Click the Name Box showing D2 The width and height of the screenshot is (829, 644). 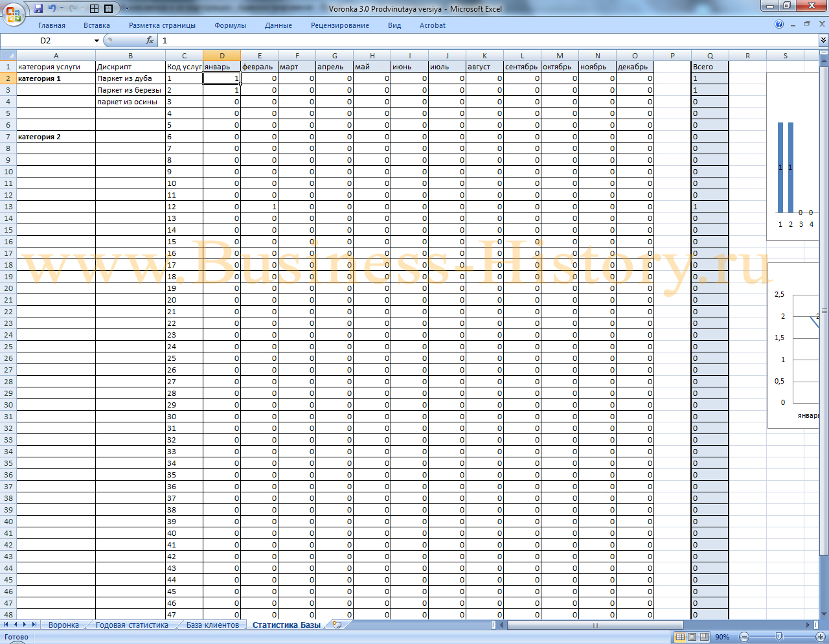(x=45, y=40)
